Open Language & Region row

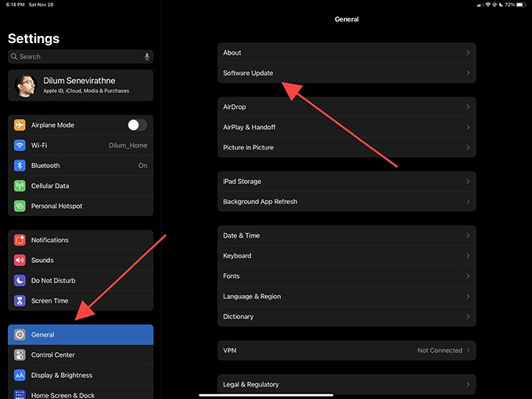click(x=347, y=297)
